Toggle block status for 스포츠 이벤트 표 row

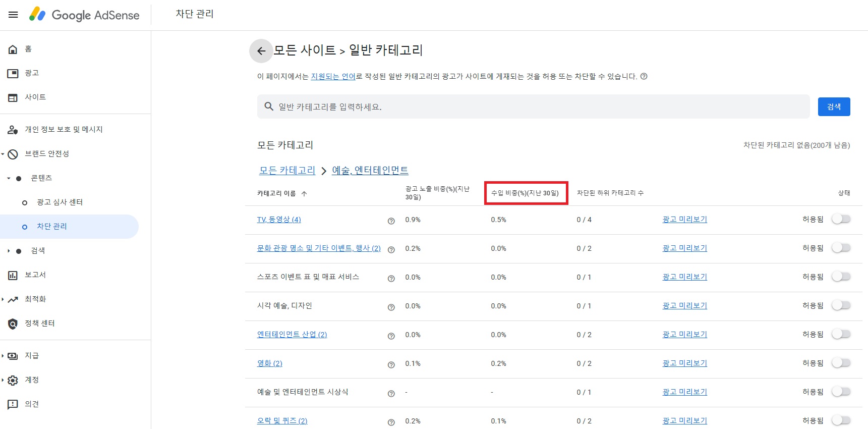click(x=841, y=277)
